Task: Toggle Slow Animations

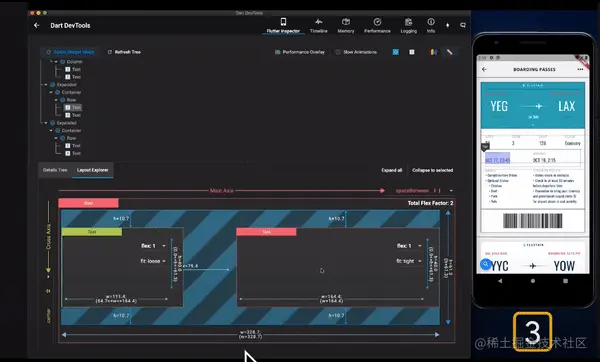Action: 356,52
